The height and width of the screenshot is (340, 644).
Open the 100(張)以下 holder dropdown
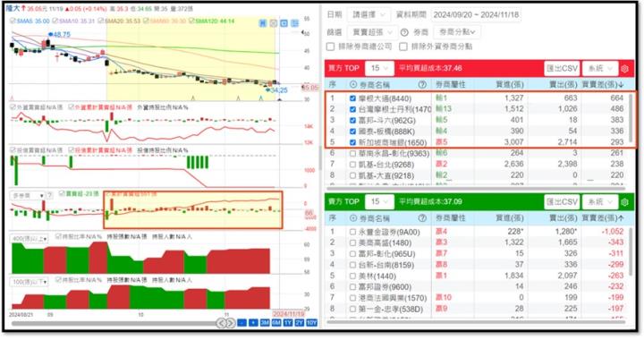29,282
